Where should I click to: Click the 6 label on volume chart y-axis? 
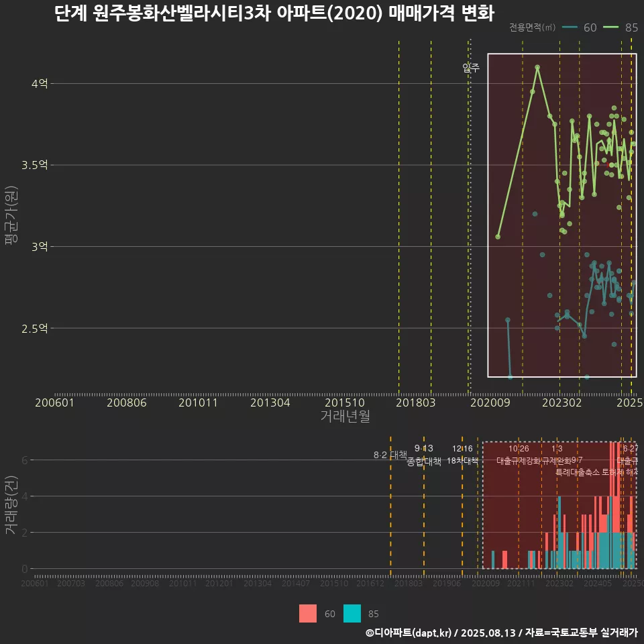click(x=25, y=460)
